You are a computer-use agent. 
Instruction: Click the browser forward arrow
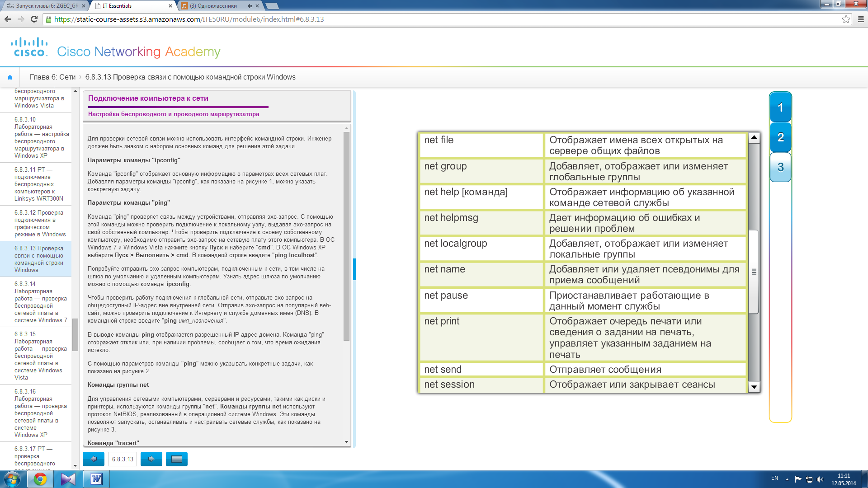pos(21,19)
